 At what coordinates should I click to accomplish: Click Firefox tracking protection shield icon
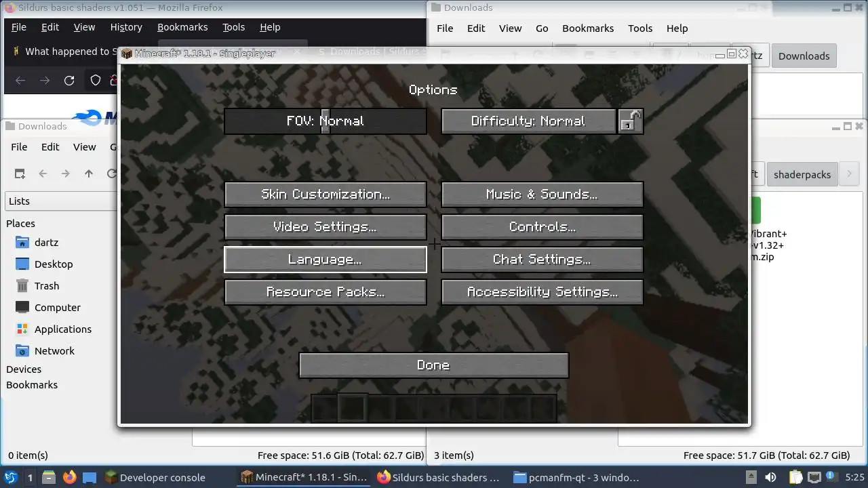point(96,80)
